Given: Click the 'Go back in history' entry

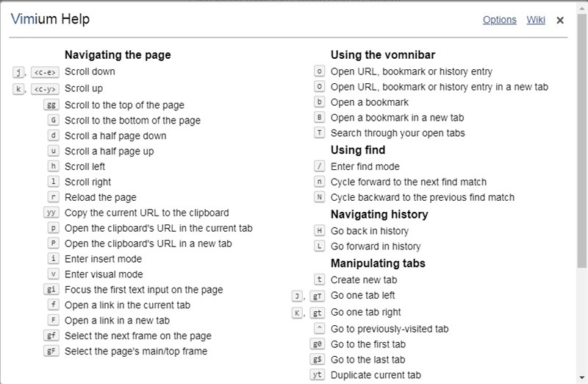Looking at the screenshot, I should [370, 231].
